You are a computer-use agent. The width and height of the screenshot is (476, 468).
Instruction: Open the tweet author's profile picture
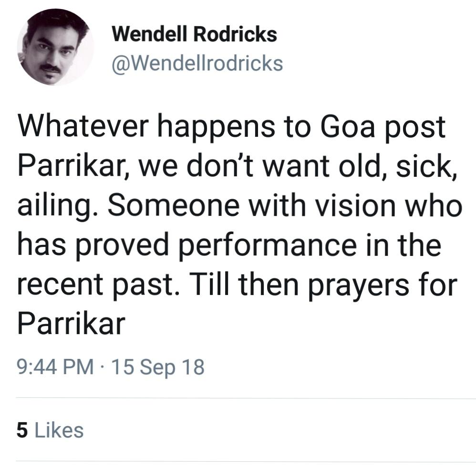tap(55, 48)
